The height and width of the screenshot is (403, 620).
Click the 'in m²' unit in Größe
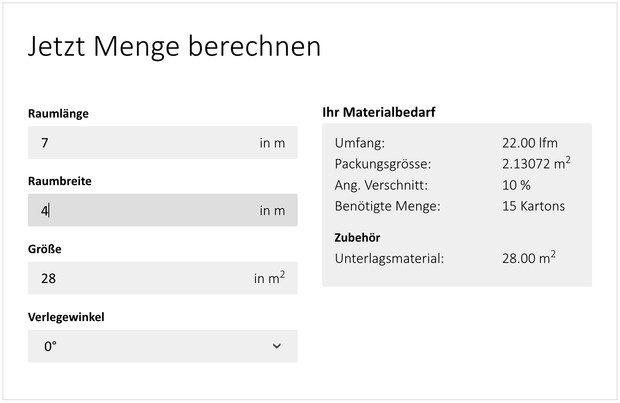click(269, 278)
